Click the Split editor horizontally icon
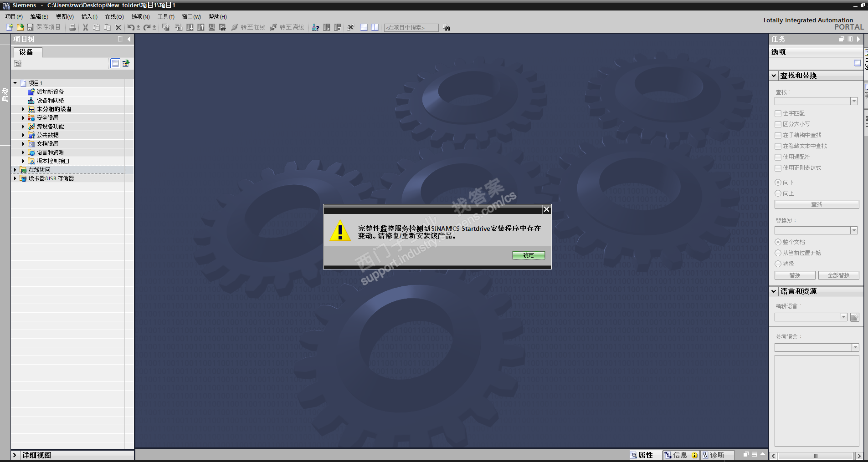Viewport: 868px width, 462px height. click(x=364, y=27)
